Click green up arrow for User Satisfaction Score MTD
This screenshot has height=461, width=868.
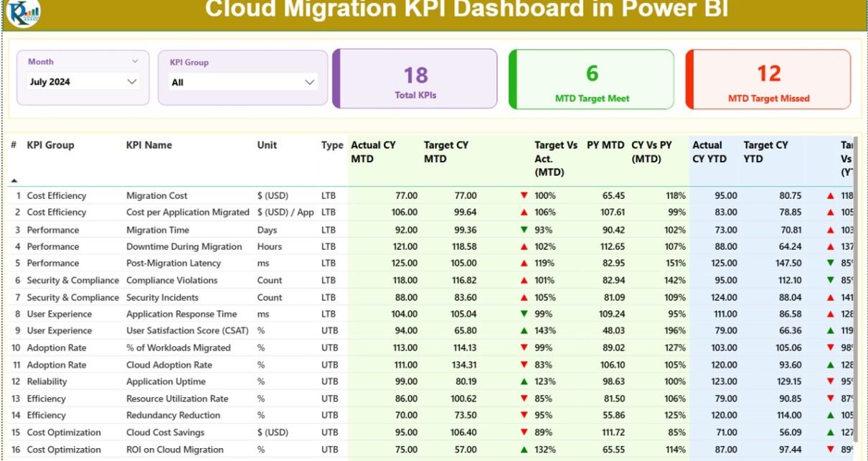pos(524,331)
